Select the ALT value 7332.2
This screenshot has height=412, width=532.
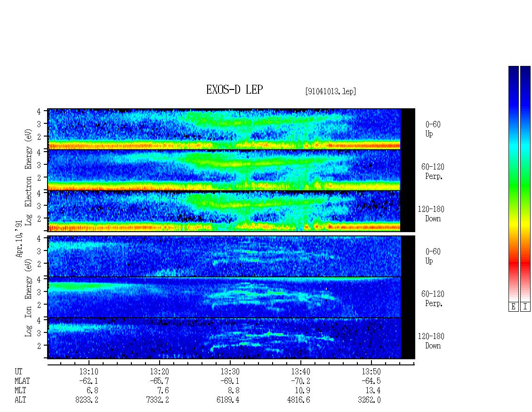click(157, 400)
